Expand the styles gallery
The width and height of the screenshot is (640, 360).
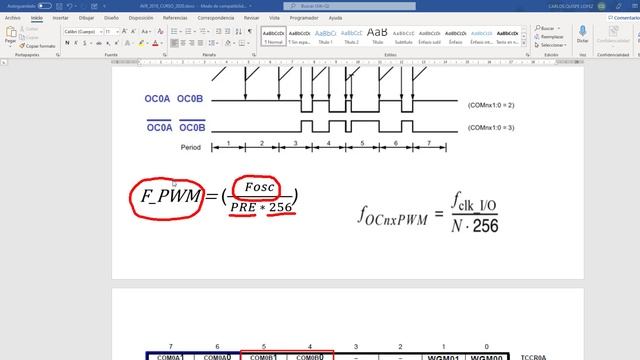pyautogui.click(x=524, y=44)
